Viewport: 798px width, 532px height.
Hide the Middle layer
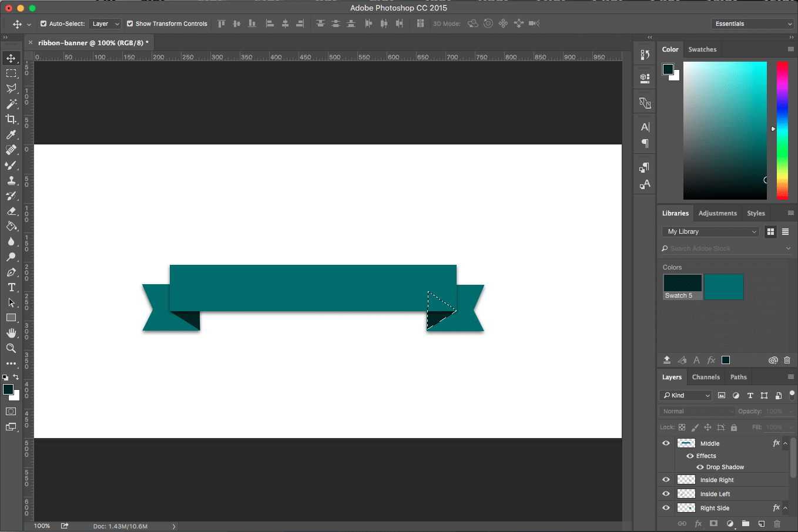point(666,443)
